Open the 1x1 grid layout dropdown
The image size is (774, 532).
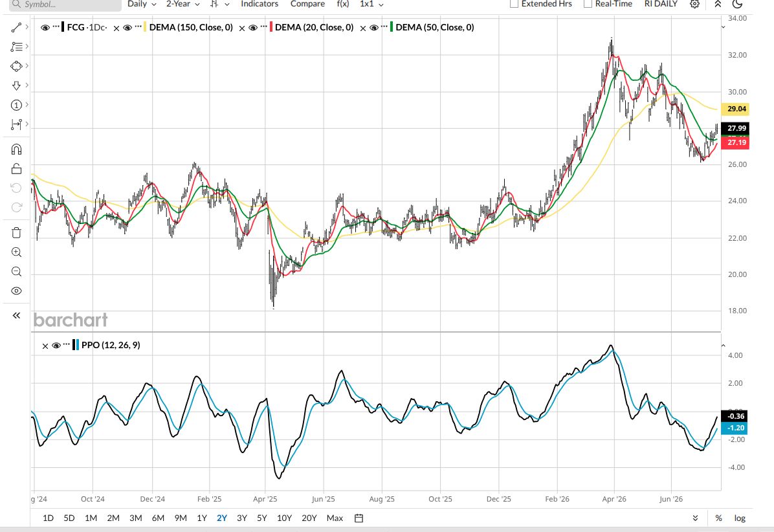pyautogui.click(x=371, y=4)
